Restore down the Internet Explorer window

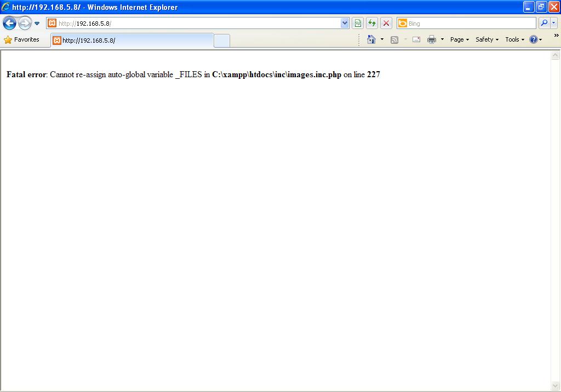(541, 7)
